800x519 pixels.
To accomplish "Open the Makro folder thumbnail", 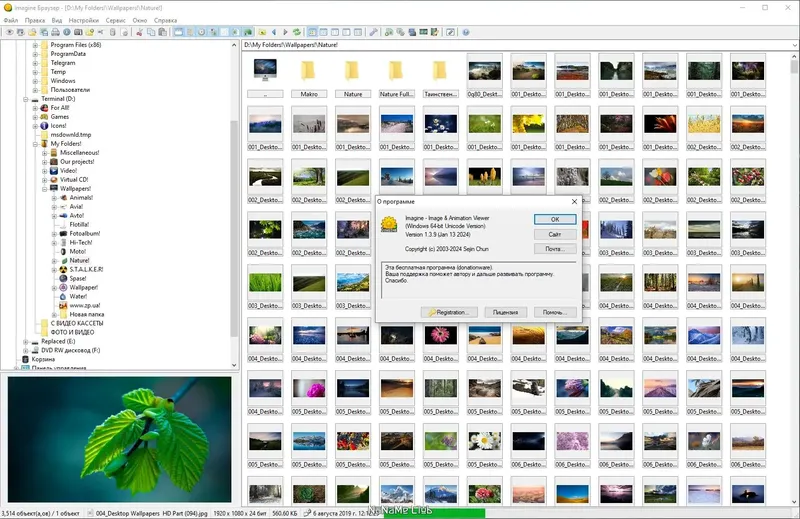I will (x=309, y=76).
